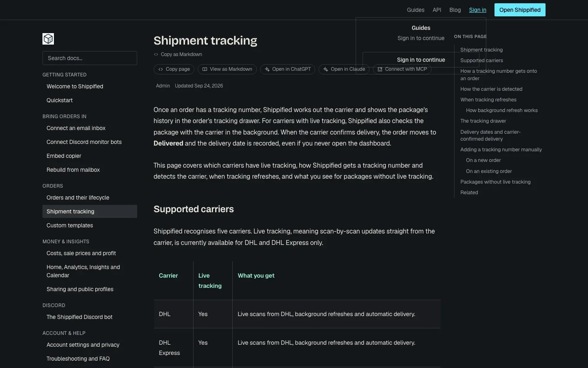The image size is (588, 368).
Task: Open Guides in the top navigation bar
Action: pyautogui.click(x=416, y=10)
